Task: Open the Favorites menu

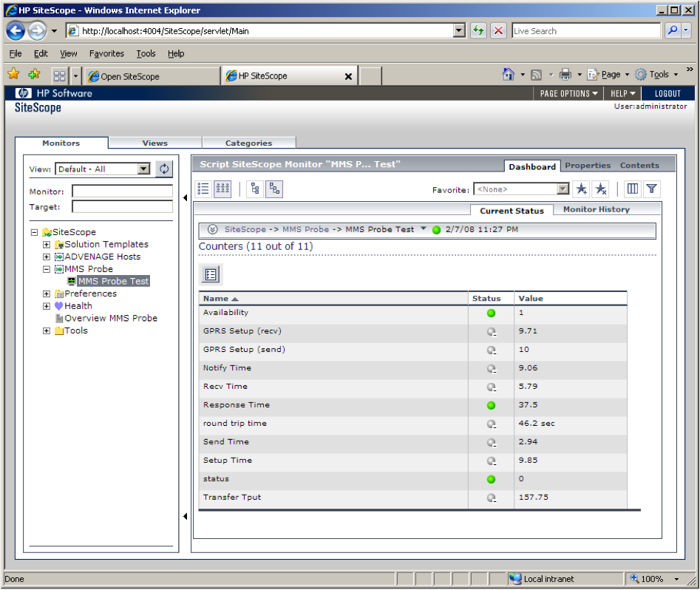Action: pos(106,53)
